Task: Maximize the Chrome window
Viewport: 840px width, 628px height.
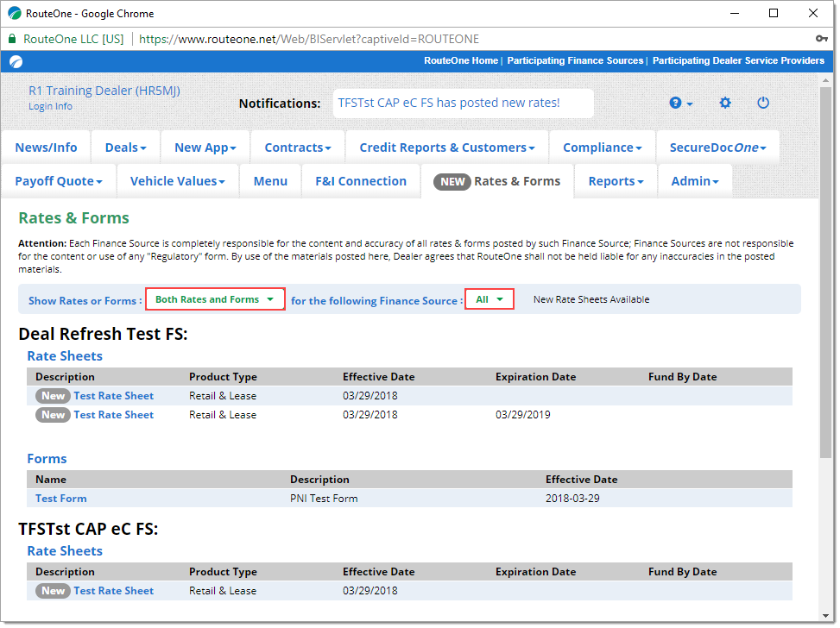Action: point(774,13)
